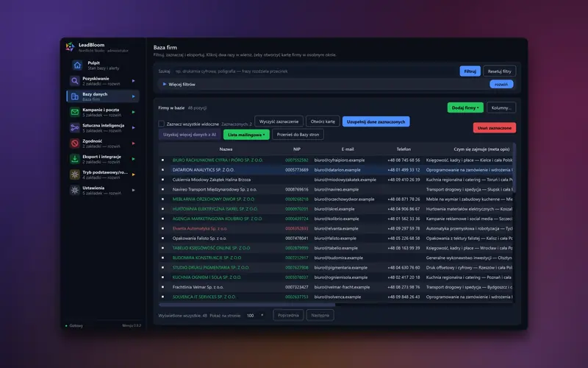Click the Eksport i integracje download icon
Image resolution: width=588 pixels, height=368 pixels.
[x=75, y=159]
